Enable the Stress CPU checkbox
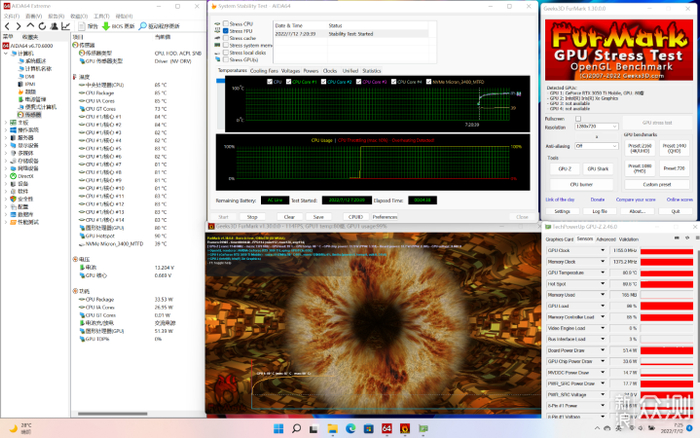Viewport: 700px width, 438px height. (224, 23)
